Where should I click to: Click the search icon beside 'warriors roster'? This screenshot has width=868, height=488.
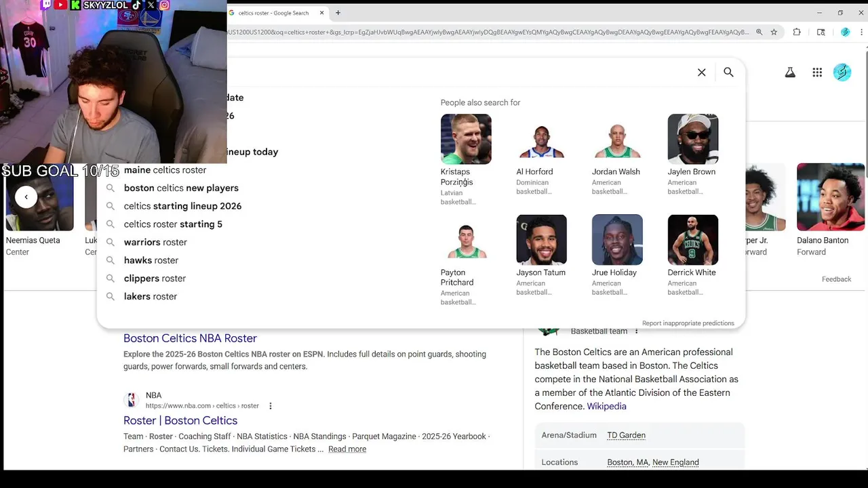point(110,243)
